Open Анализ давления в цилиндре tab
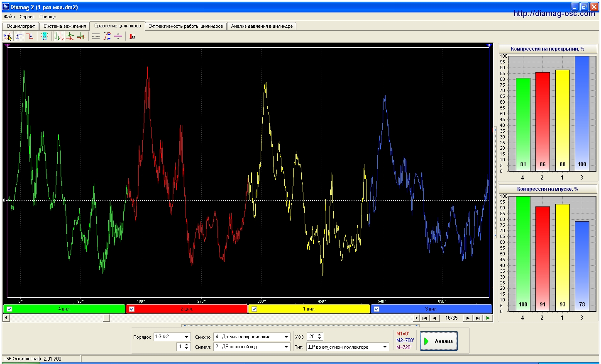601x364 pixels. 262,26
